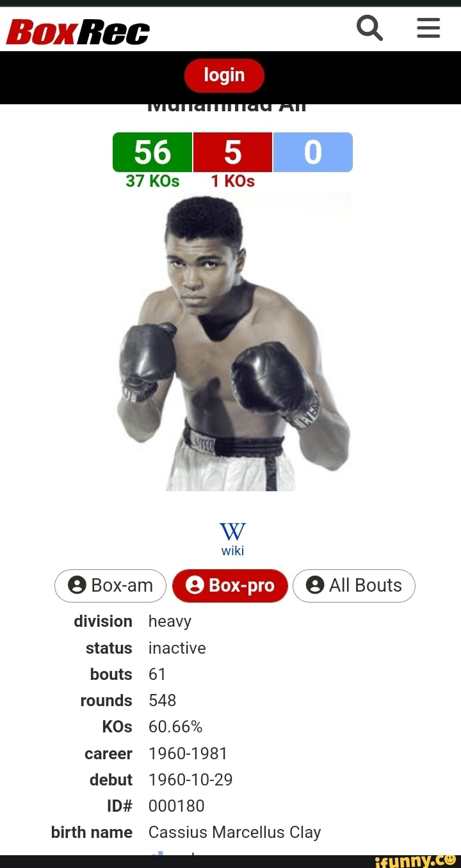Open the search magnifier icon
The image size is (461, 868).
tap(369, 28)
